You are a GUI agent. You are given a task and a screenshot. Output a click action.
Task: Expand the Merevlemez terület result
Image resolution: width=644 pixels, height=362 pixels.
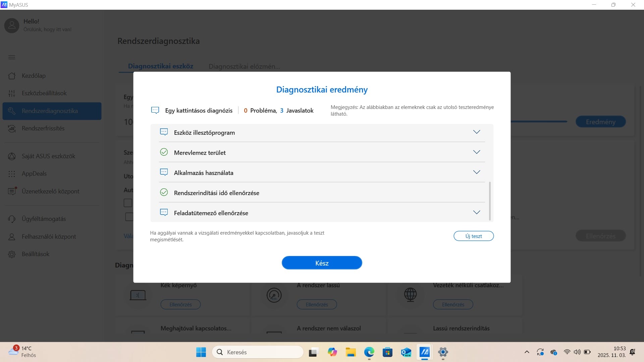(x=476, y=152)
